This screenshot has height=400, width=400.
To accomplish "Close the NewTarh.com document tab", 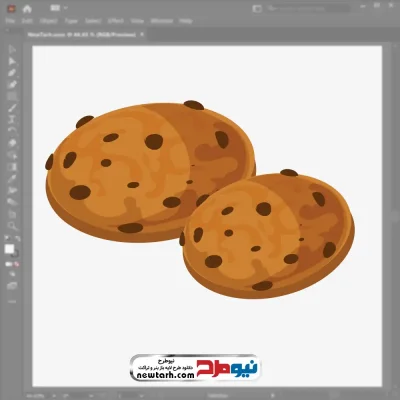I will [142, 34].
